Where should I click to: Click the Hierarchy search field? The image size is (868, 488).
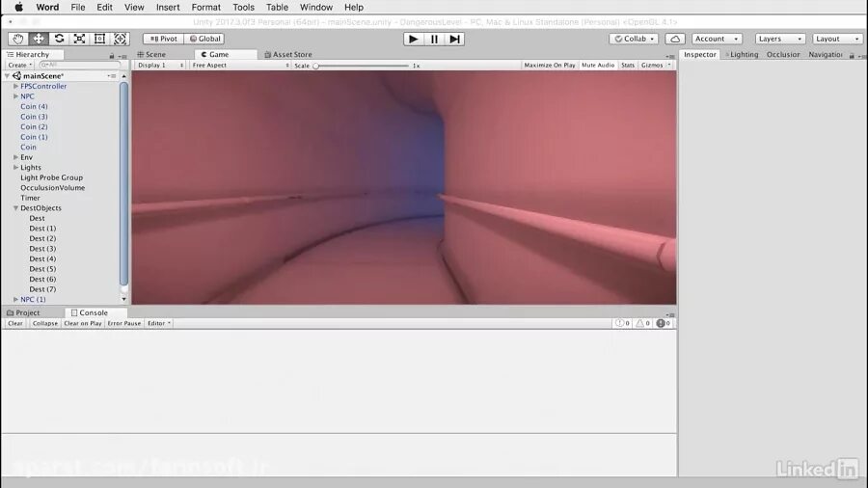[80, 65]
